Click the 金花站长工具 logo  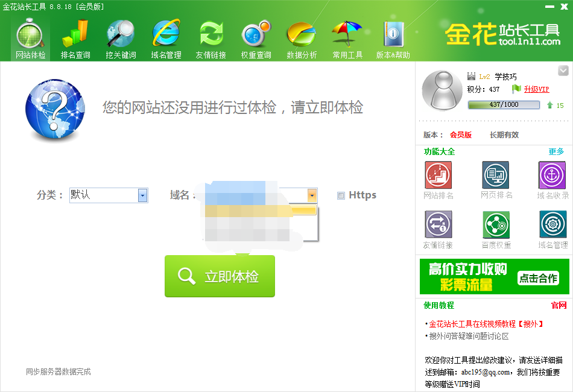[x=502, y=34]
